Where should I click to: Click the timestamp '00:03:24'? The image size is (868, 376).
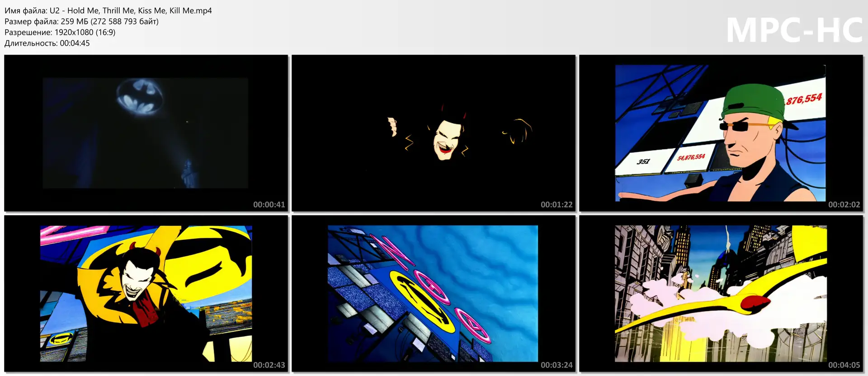(557, 365)
